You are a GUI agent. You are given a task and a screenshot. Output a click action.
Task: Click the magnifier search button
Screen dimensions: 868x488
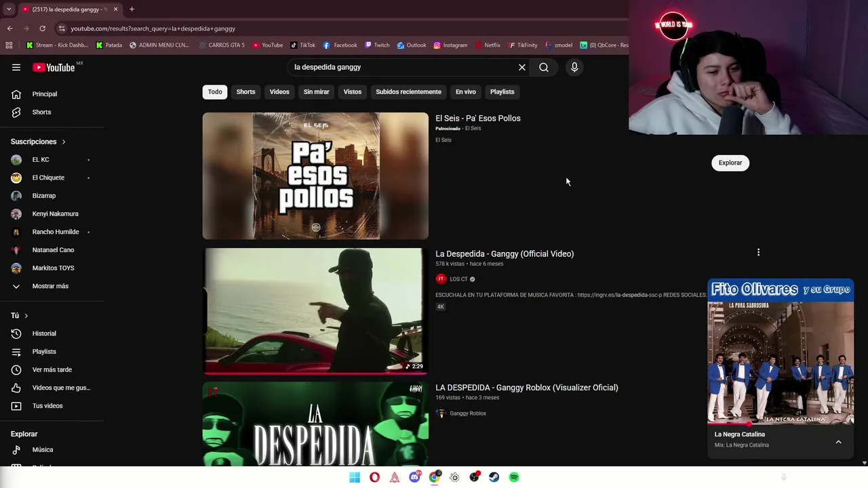point(544,67)
